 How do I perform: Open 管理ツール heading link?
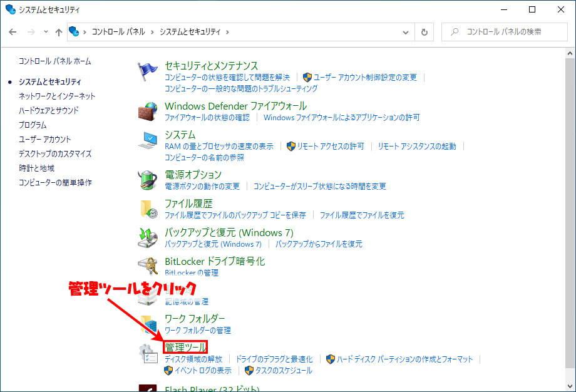pyautogui.click(x=185, y=347)
